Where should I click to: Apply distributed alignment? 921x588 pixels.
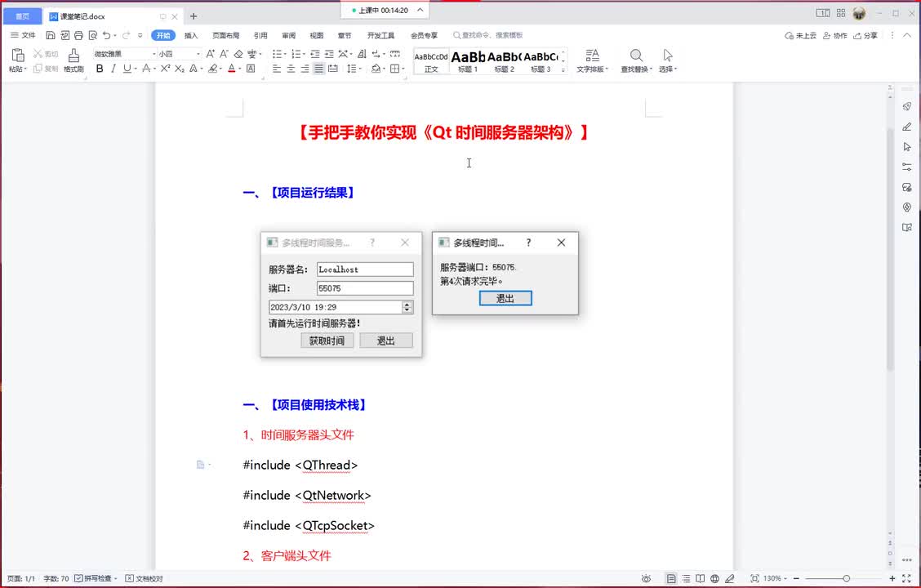point(332,69)
